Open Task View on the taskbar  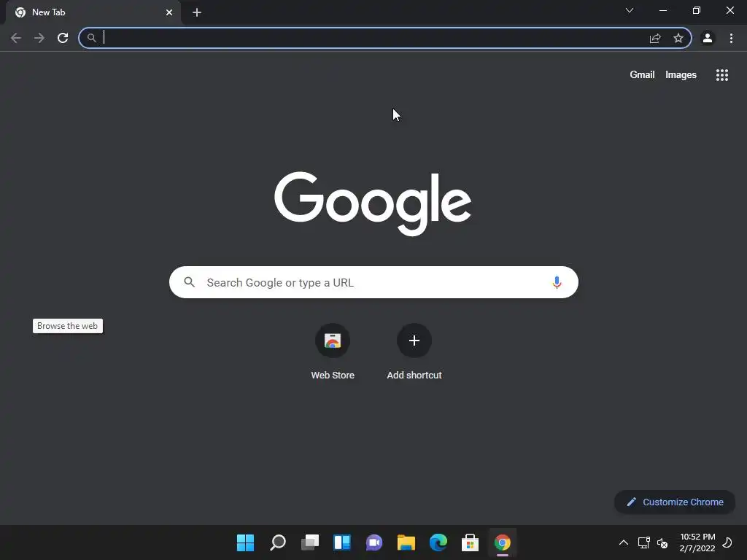(309, 542)
